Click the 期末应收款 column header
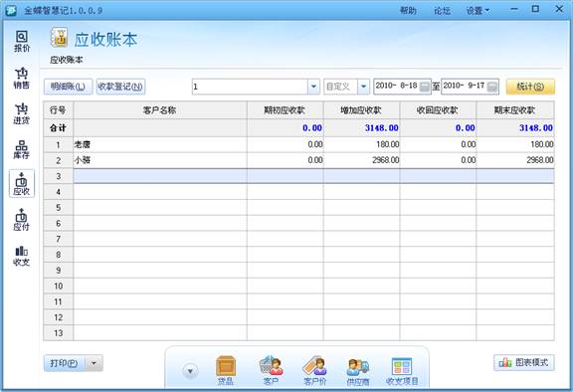Screen dimensions: 573x392 point(515,110)
